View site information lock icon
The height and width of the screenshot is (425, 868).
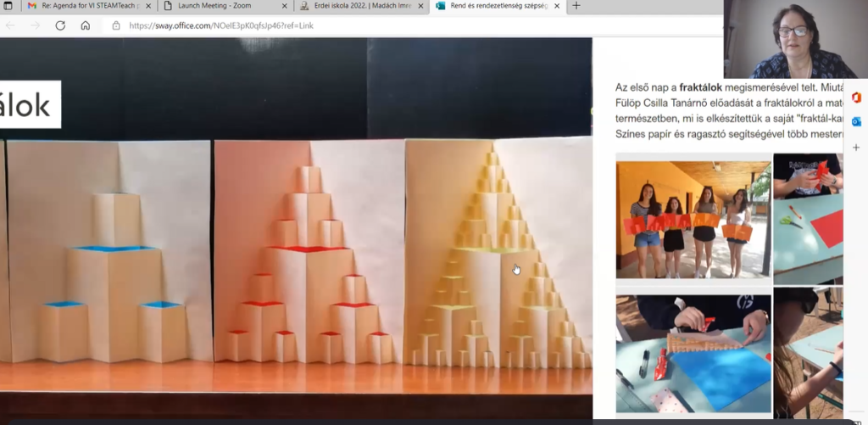(116, 25)
